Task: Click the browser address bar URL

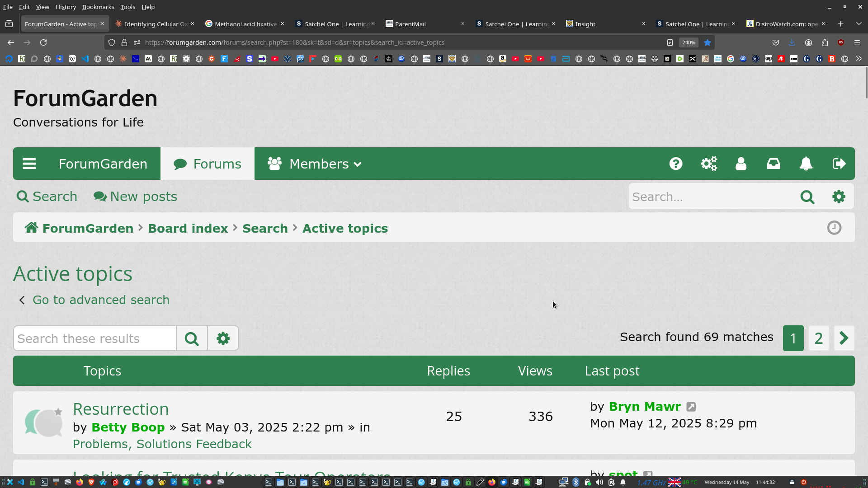Action: tap(294, 42)
